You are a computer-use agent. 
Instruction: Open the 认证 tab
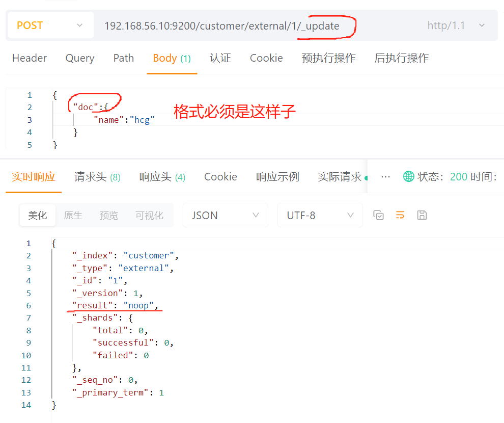[x=220, y=58]
